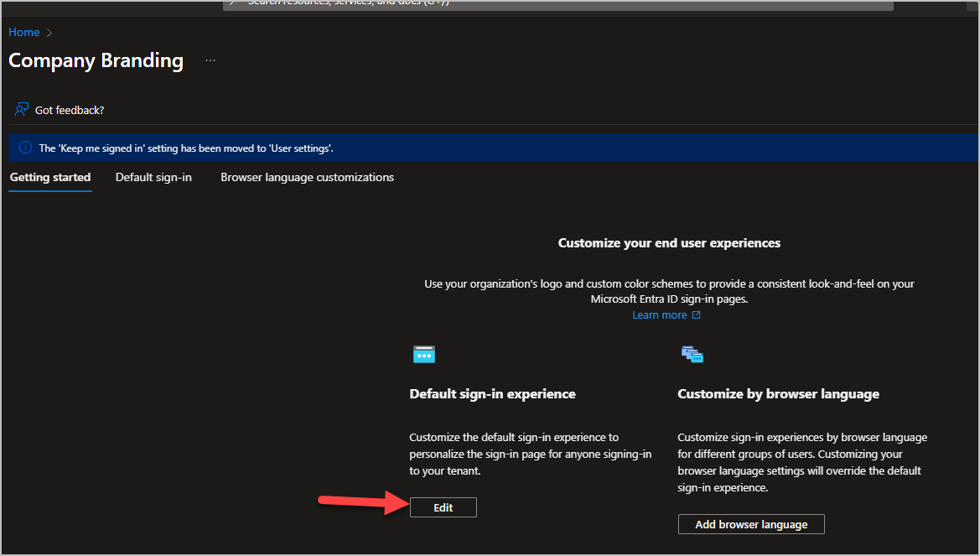Go to Home via the breadcrumb
Image resolution: width=980 pixels, height=556 pixels.
click(24, 33)
